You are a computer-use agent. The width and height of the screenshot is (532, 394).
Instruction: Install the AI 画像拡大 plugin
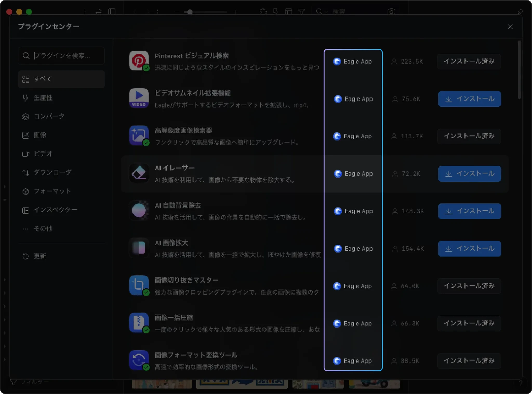469,249
